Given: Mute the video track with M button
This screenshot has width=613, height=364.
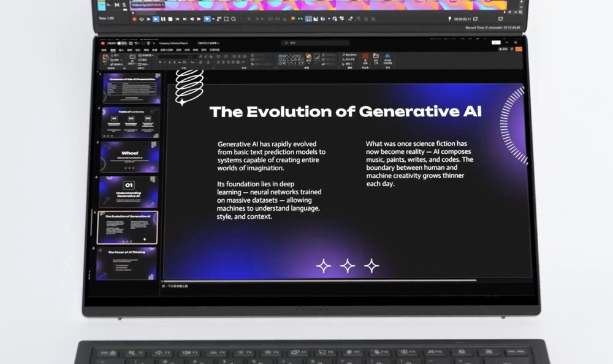Looking at the screenshot, I should tap(116, 5).
